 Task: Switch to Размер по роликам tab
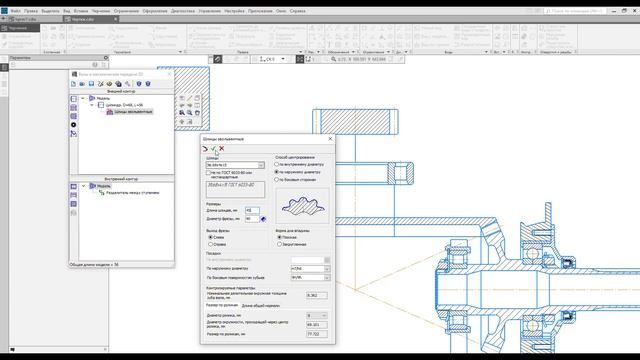[222, 305]
